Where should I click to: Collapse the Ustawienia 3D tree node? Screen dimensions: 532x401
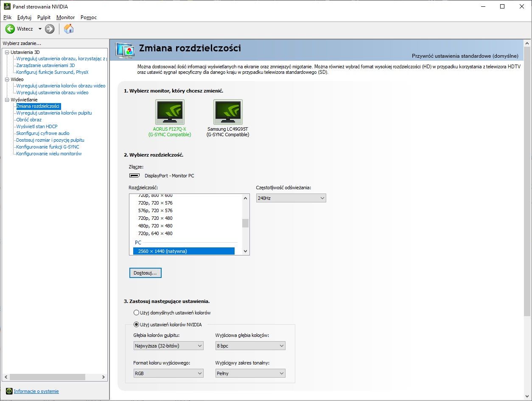7,52
